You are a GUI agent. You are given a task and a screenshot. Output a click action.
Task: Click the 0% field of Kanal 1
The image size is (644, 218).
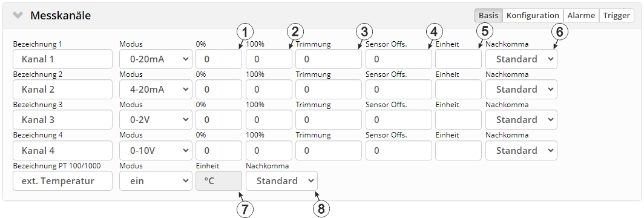tap(219, 59)
